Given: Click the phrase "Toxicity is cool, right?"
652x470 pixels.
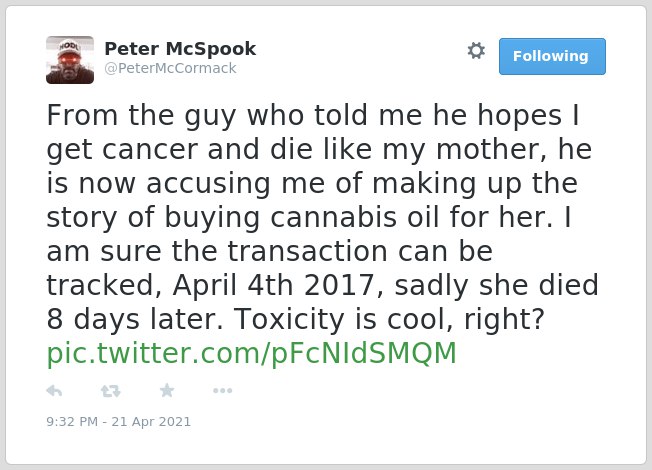Looking at the screenshot, I should click(389, 319).
